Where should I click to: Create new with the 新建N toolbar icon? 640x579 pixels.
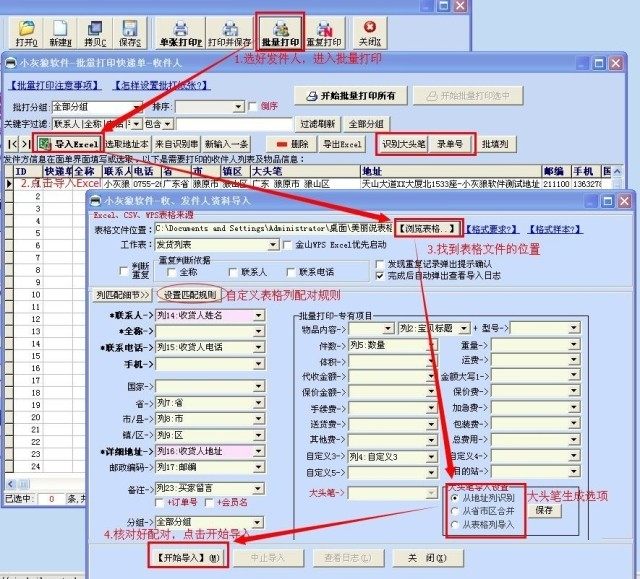coord(60,33)
